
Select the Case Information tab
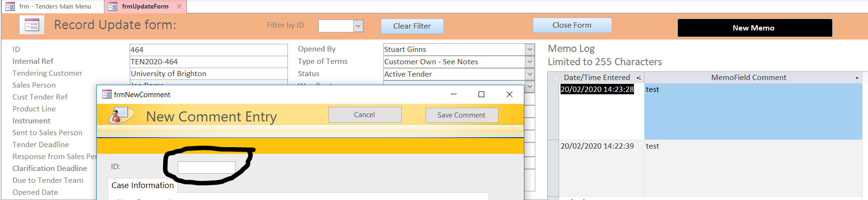pos(143,185)
